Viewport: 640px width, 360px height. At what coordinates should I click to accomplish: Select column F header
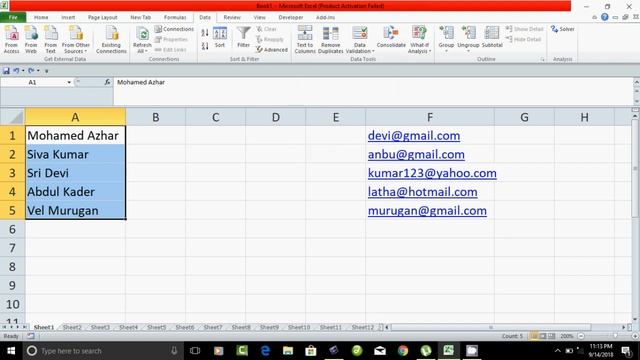430,118
